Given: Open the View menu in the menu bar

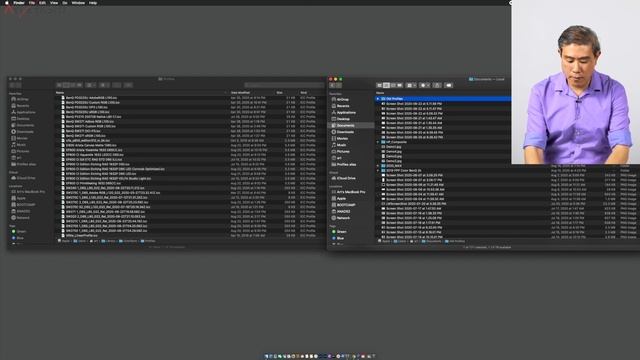Looking at the screenshot, I should click(x=54, y=3).
